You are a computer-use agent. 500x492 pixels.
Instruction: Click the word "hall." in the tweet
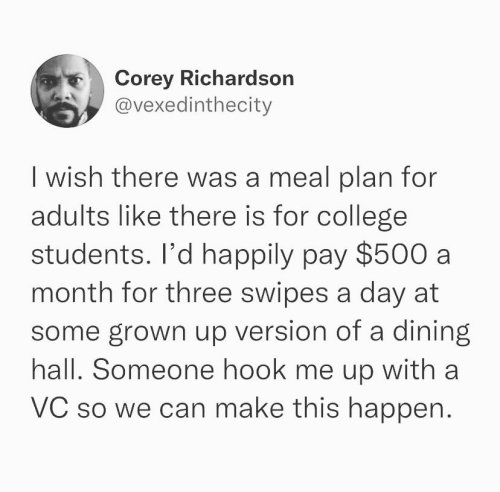click(57, 370)
